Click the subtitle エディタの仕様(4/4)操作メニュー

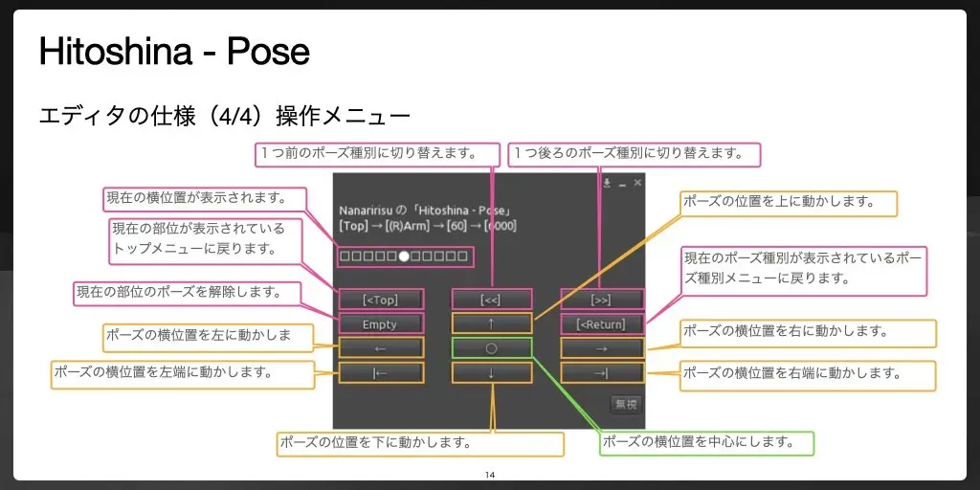tap(224, 116)
